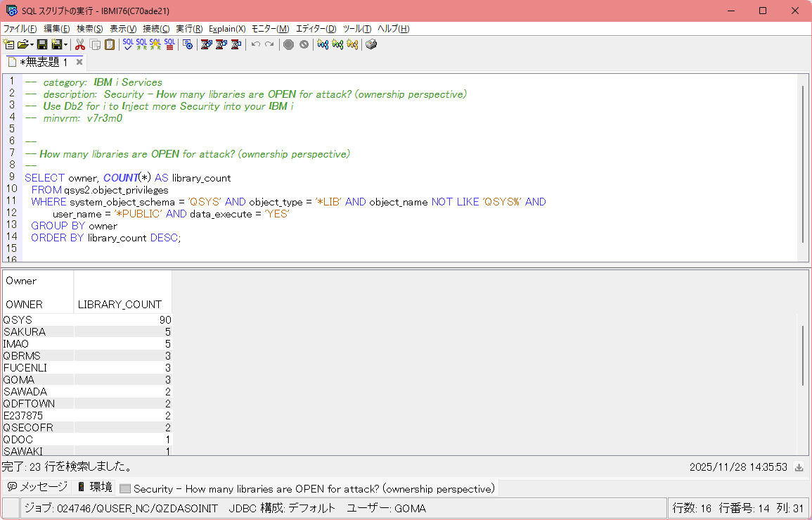Image resolution: width=812 pixels, height=520 pixels.
Task: Expand the Save As dropdown arrow
Action: (65, 44)
